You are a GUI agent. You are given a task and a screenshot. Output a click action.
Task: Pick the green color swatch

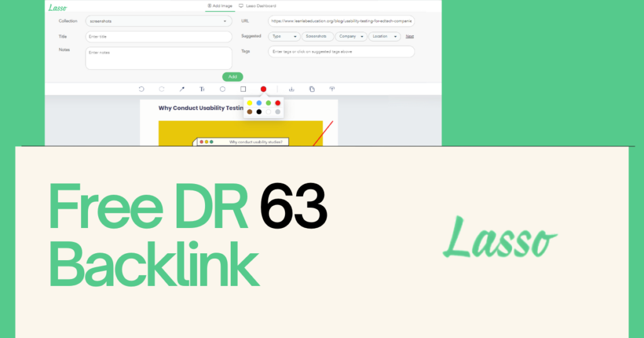coord(268,103)
